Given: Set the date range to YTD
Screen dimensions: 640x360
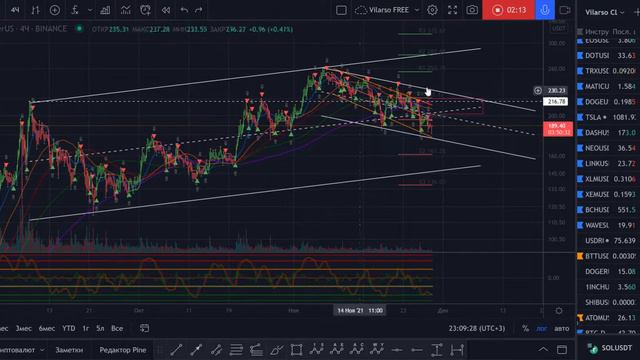Looking at the screenshot, I should click(69, 328).
